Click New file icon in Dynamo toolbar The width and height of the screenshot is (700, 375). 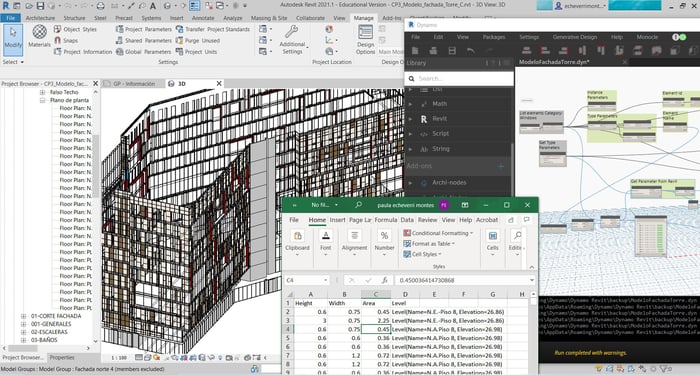415,50
